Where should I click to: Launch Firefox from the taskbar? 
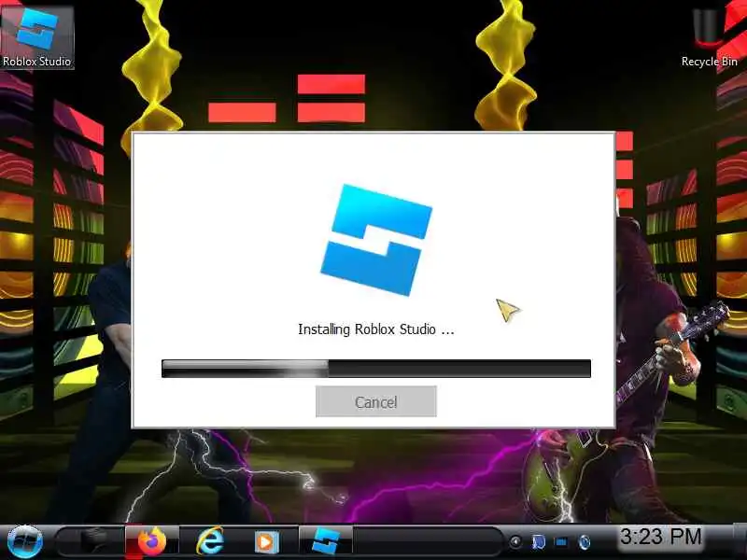[151, 541]
